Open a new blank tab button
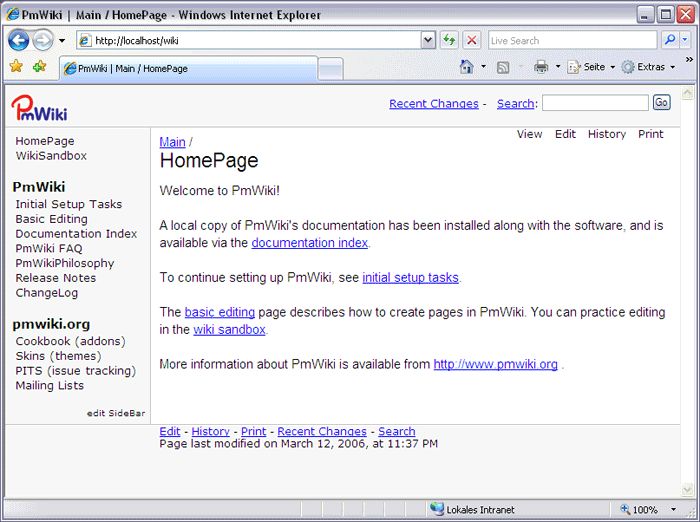Viewport: 700px width, 522px height. pyautogui.click(x=331, y=69)
